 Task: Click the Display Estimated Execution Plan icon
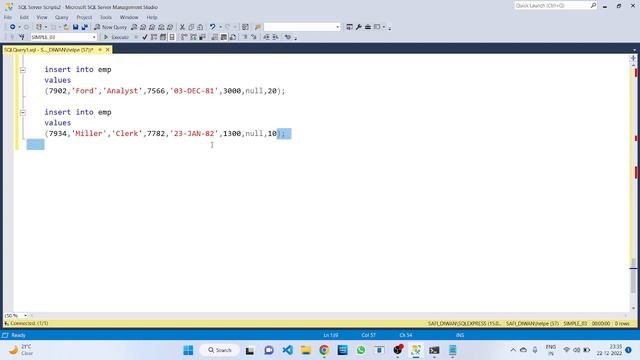coord(154,37)
